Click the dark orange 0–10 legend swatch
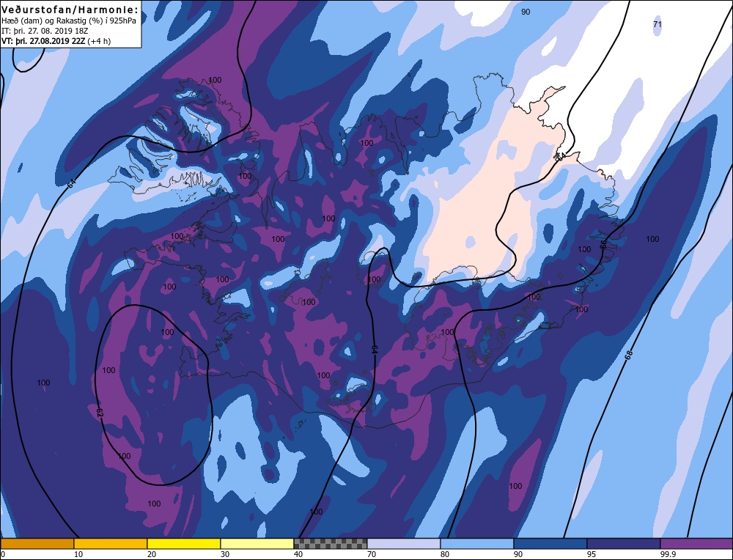 click(37, 543)
